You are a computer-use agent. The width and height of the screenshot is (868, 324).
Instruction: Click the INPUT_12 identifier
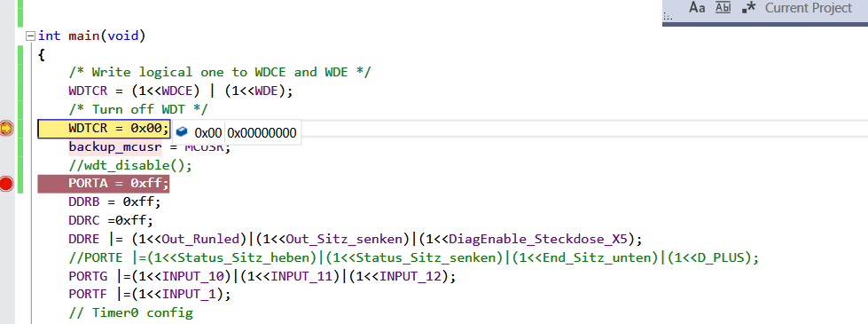click(x=410, y=276)
